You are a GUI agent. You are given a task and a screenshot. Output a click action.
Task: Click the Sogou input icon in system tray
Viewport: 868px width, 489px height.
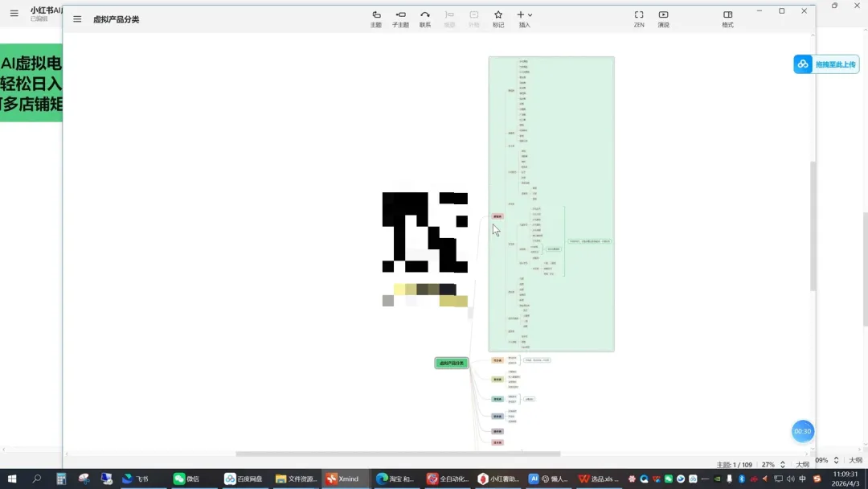pos(817,479)
